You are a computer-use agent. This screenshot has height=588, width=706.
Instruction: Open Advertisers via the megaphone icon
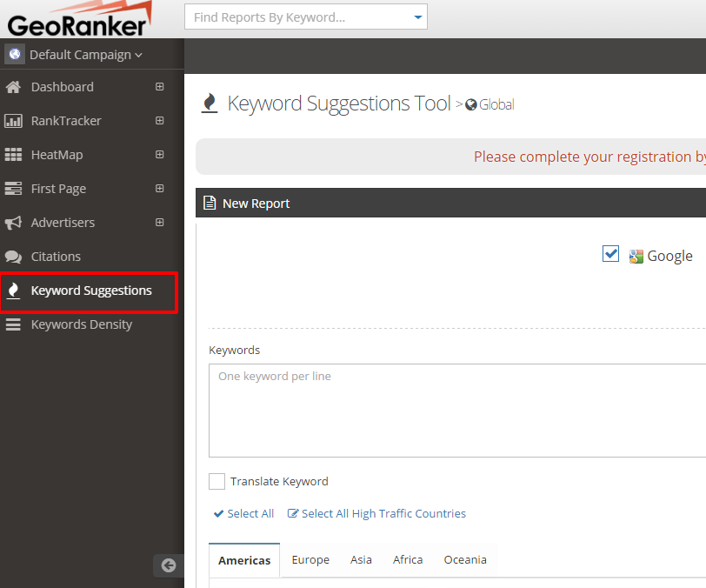coord(13,223)
